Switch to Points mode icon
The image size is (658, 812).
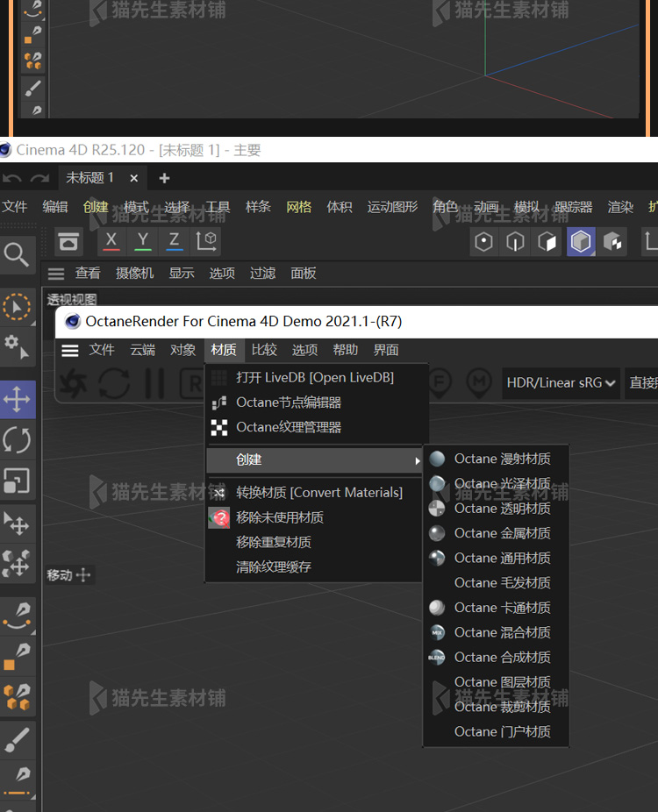tap(483, 242)
